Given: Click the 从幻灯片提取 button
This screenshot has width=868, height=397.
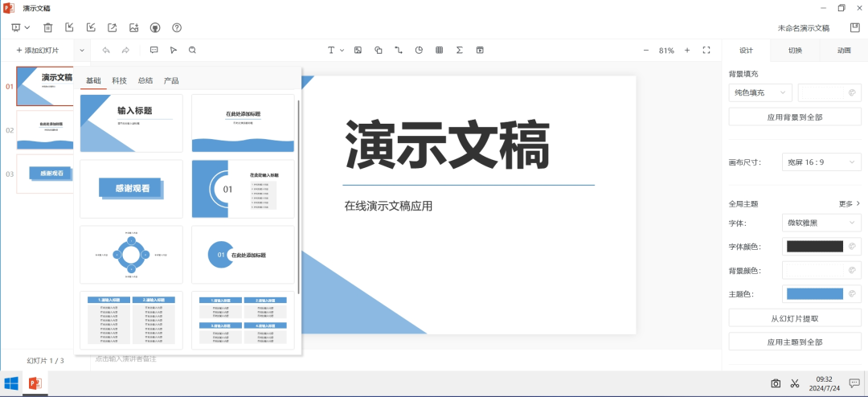Looking at the screenshot, I should point(794,318).
